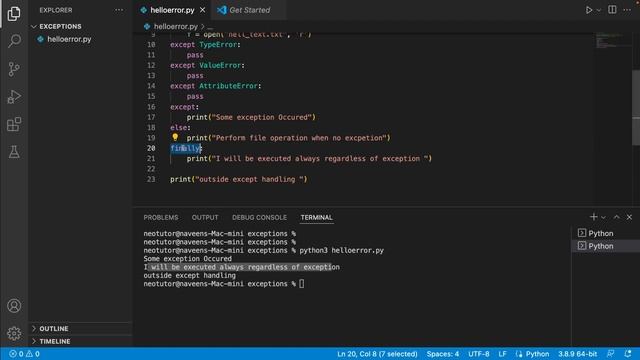Screen dimensions: 640x360
Task: Select first Python terminal in list
Action: [605, 233]
